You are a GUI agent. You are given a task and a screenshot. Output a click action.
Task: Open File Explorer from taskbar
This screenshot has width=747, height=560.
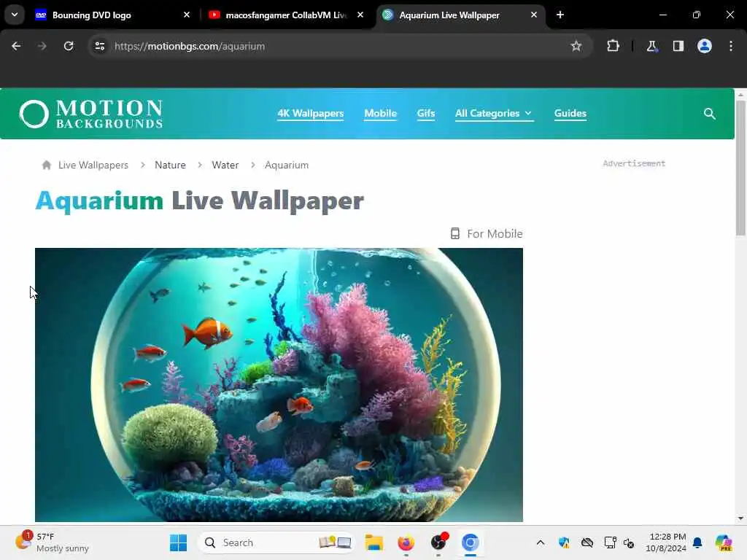coord(374,542)
